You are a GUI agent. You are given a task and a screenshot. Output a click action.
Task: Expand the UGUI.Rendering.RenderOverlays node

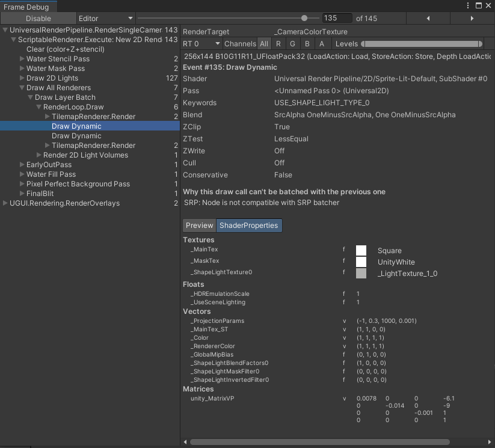point(5,203)
